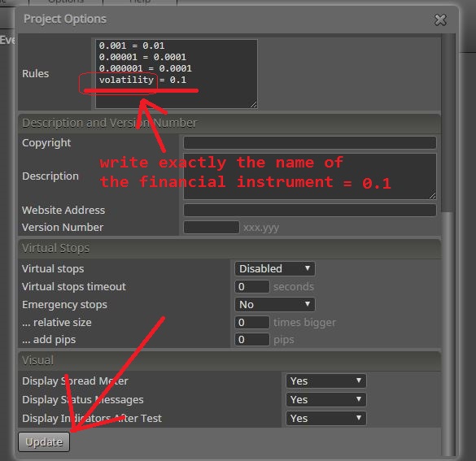Click the 'Virtual stops timeout' label
The image size is (476, 461).
click(74, 287)
